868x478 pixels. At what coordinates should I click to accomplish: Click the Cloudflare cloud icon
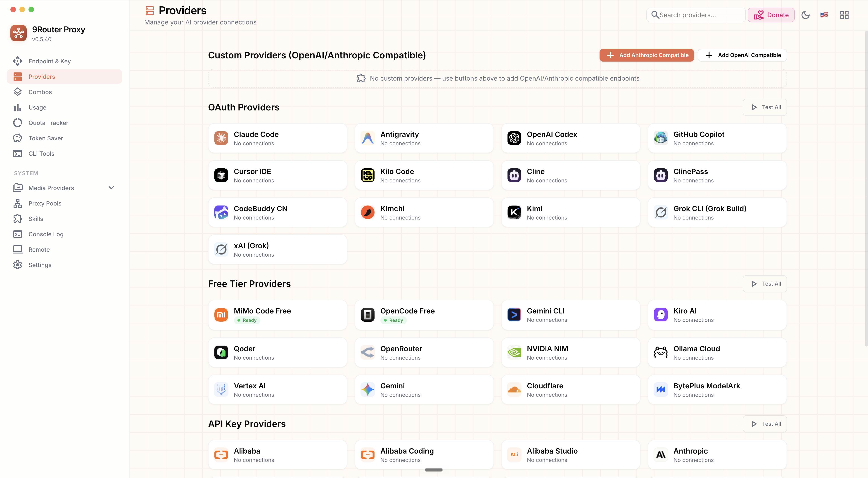(x=514, y=390)
